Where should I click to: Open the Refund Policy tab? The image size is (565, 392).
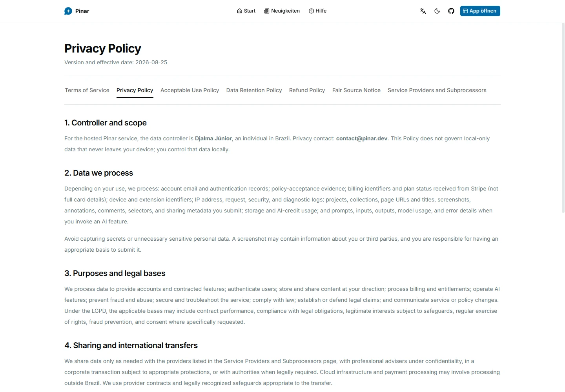(307, 90)
